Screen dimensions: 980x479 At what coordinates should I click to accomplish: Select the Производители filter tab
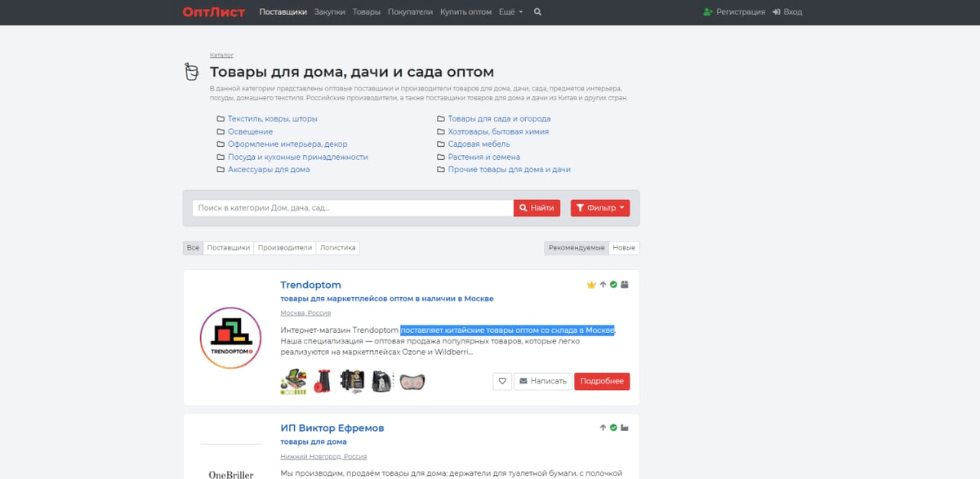coord(285,247)
